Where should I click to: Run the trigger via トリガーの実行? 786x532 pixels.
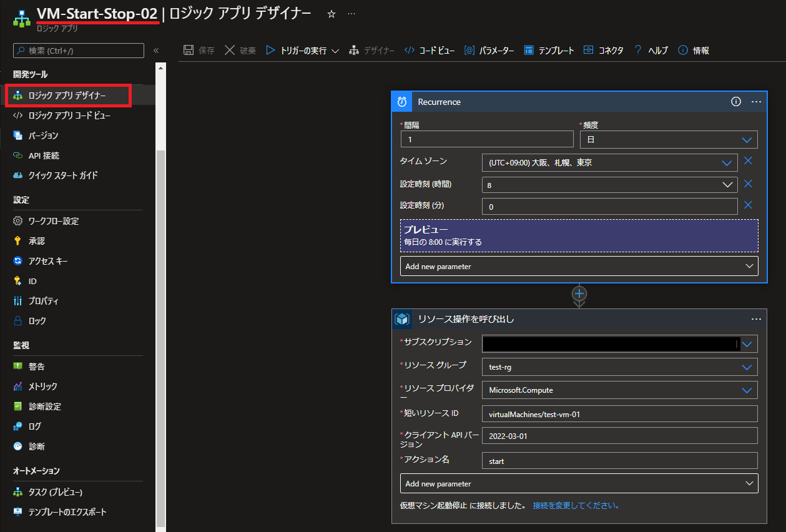coord(296,51)
